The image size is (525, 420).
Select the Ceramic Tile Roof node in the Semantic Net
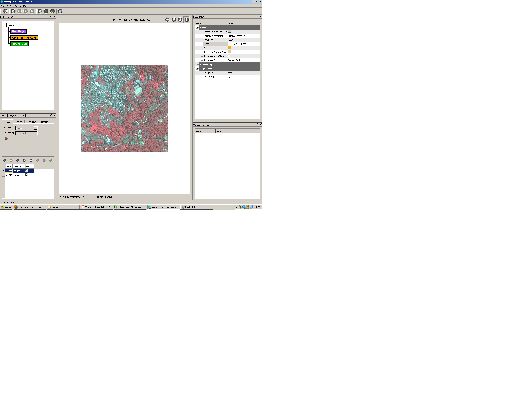24,37
